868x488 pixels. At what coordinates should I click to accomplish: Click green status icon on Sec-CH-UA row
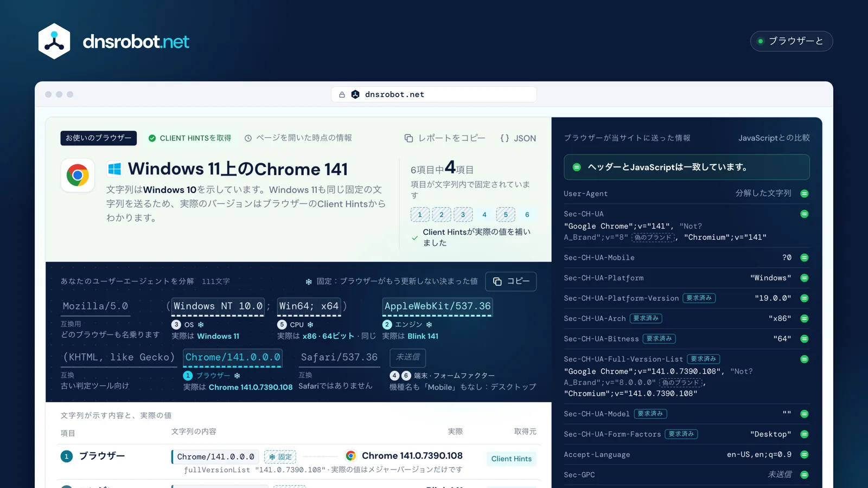coord(805,214)
